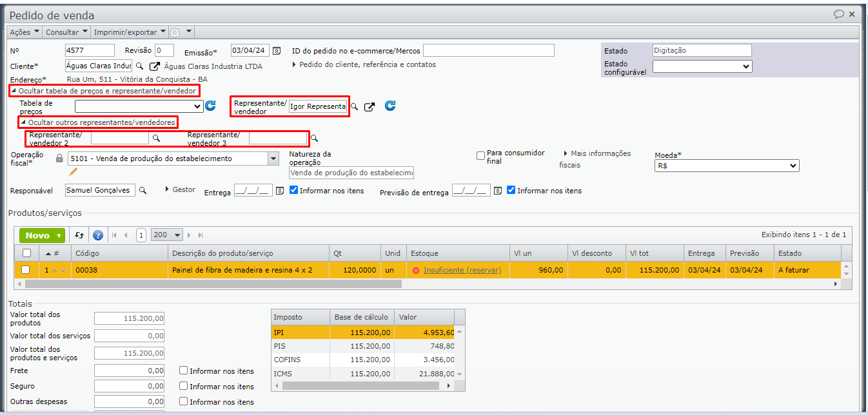Go to next page of items grid

click(x=190, y=235)
